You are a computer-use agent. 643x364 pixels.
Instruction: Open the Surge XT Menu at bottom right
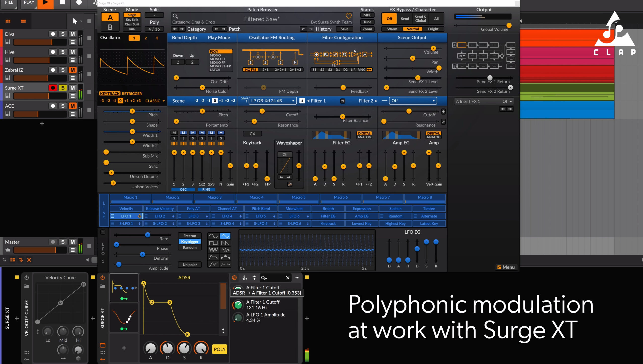pos(506,267)
